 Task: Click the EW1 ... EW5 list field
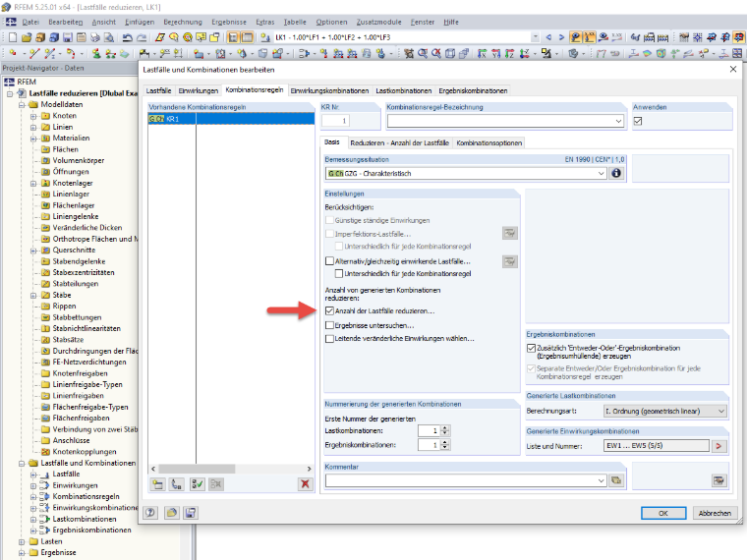(x=657, y=446)
